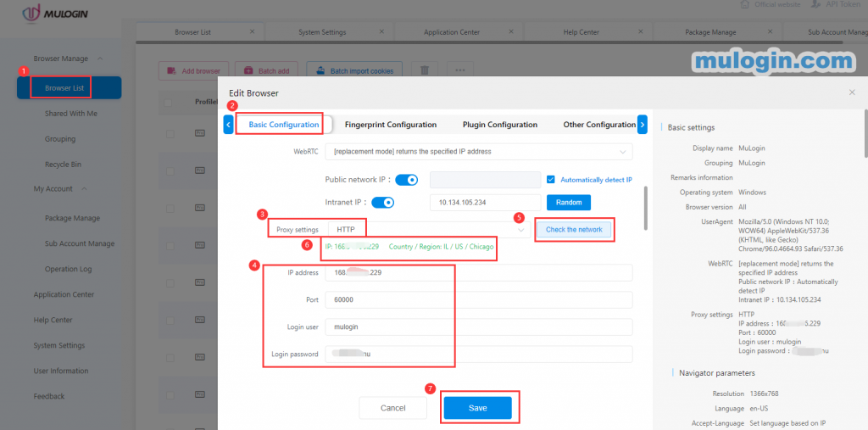Toggle the Public network IP switch
This screenshot has width=868, height=430.
[x=406, y=180]
